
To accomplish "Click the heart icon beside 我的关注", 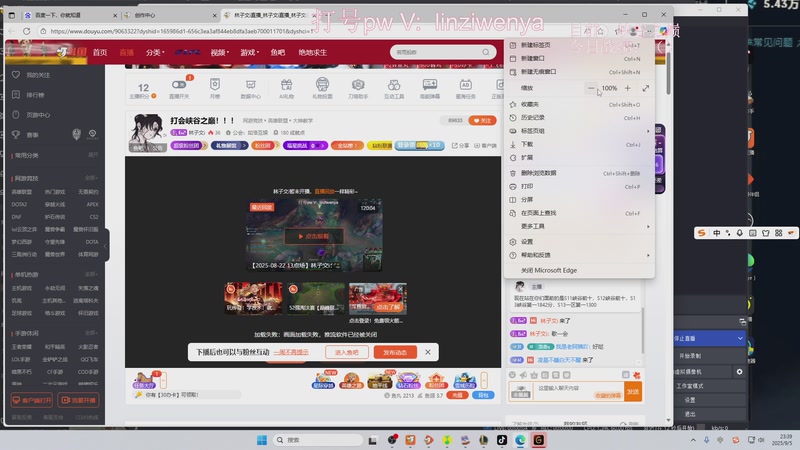I will coord(16,74).
